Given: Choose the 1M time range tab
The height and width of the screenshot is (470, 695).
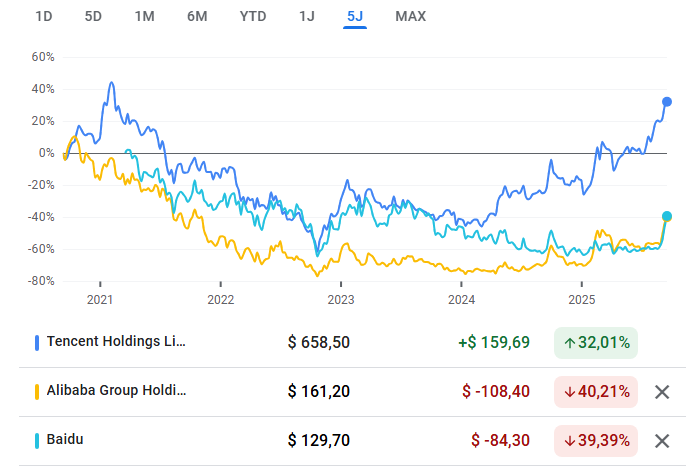Looking at the screenshot, I should [144, 16].
